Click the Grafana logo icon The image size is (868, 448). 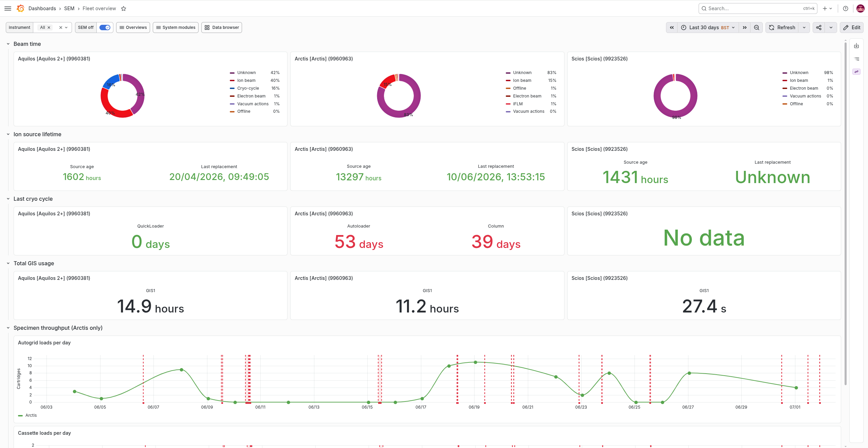[20, 8]
